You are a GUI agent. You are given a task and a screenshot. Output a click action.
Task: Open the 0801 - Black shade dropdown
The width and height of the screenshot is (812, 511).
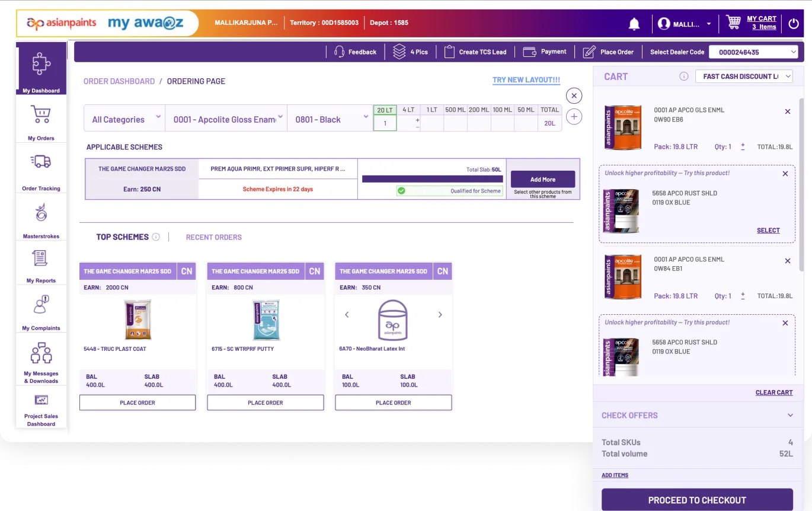coord(330,119)
